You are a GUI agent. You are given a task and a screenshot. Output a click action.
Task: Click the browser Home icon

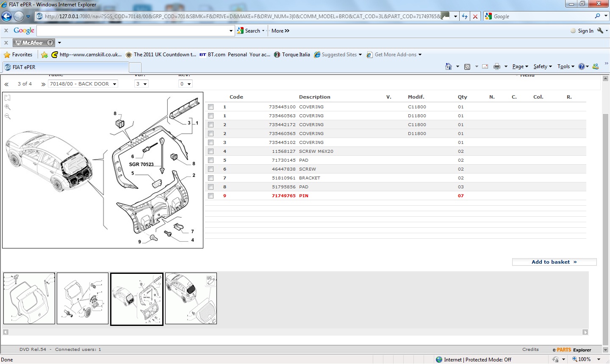(449, 66)
